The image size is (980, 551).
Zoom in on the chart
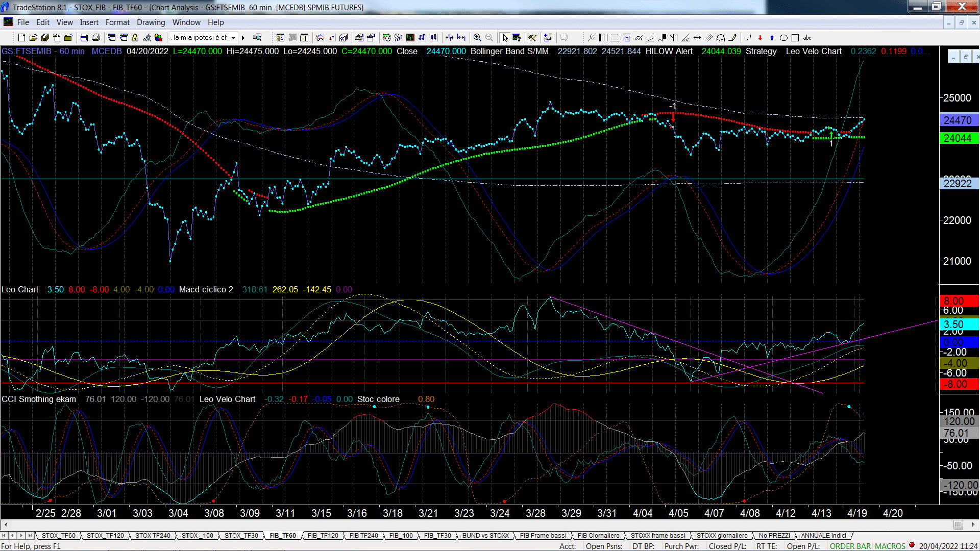[477, 38]
